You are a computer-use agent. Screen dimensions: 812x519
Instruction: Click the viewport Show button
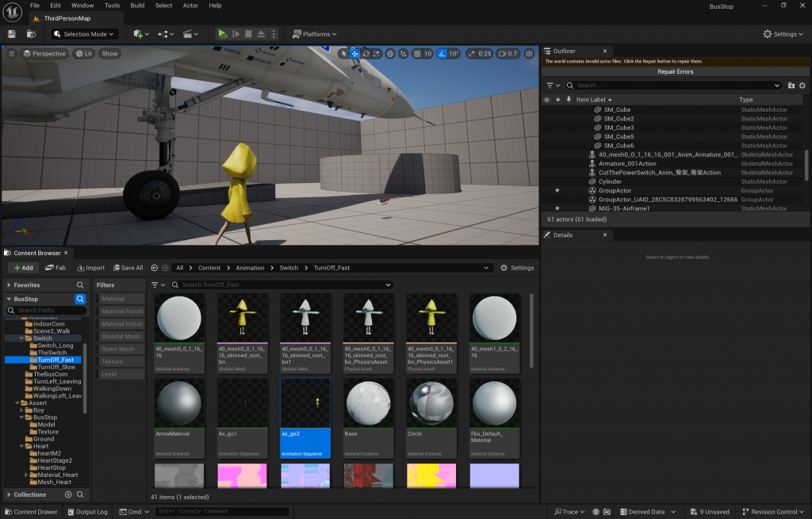109,53
